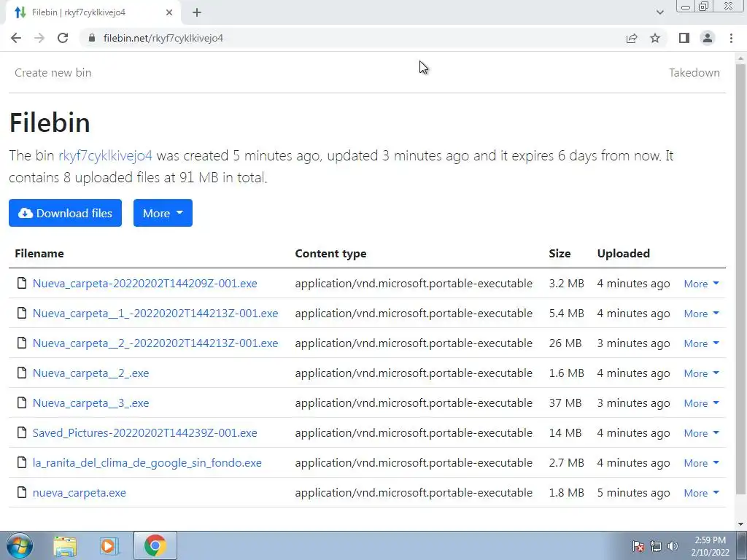Click file icon beside Nueva_carpeta__2_.exe
This screenshot has height=560, width=747.
(22, 373)
